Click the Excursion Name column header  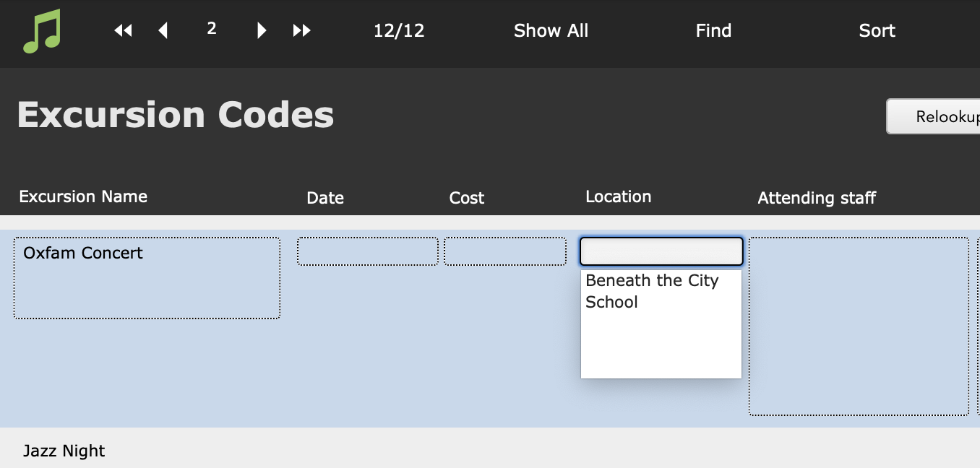click(x=83, y=196)
